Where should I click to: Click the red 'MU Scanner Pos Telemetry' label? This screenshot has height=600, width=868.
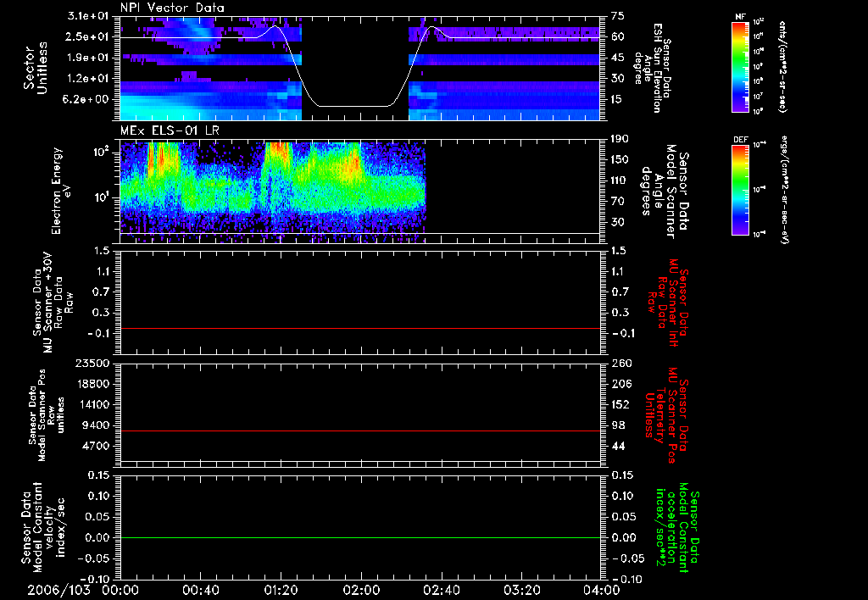click(666, 415)
